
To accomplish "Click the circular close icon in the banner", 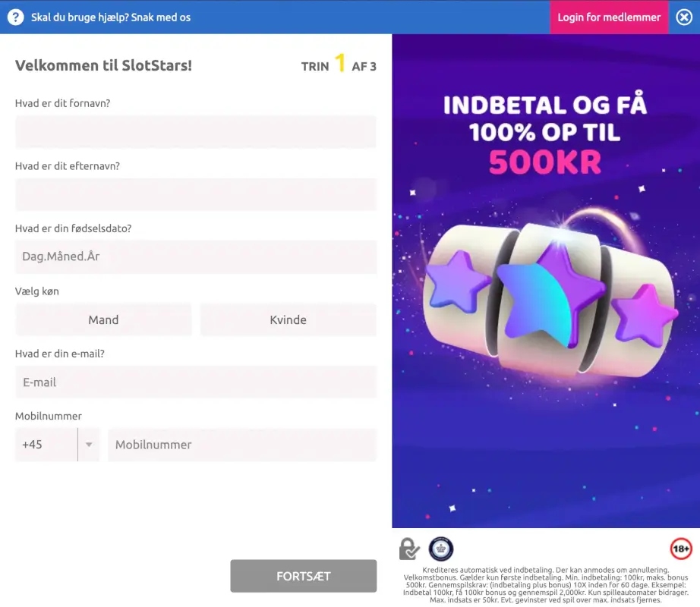I will tap(683, 17).
